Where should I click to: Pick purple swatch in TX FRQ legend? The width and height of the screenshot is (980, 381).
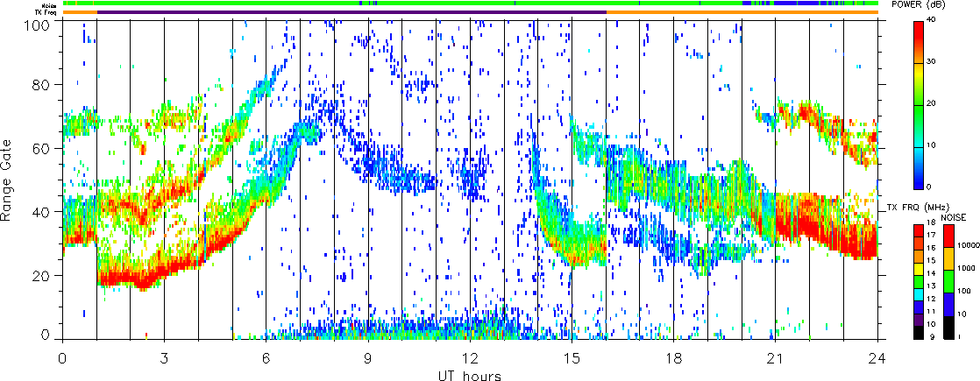pyautogui.click(x=918, y=320)
